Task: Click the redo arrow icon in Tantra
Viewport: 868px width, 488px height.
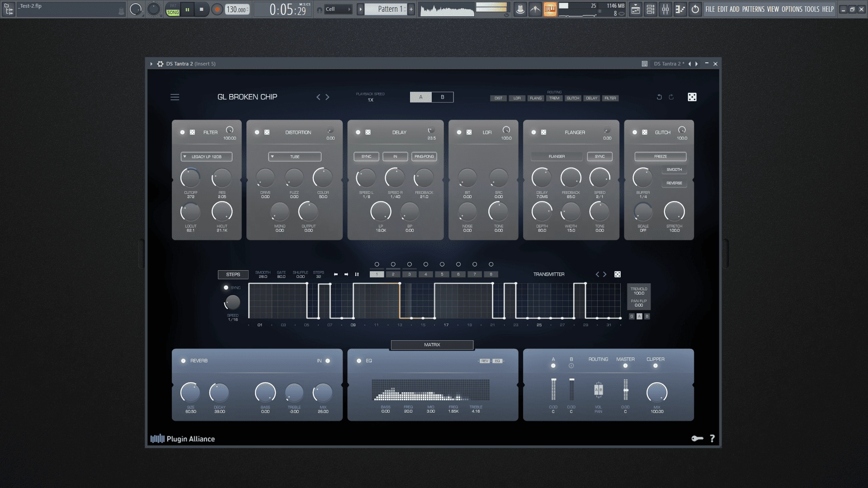Action: pos(671,97)
